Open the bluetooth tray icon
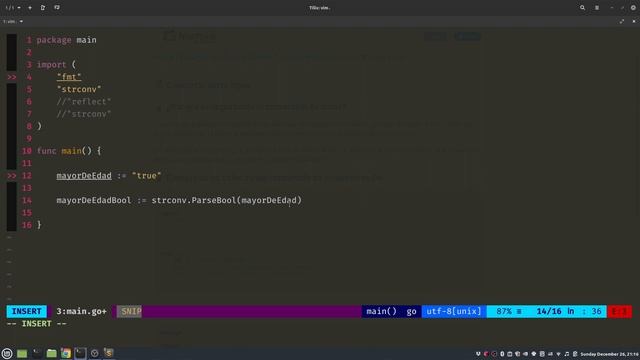The height and width of the screenshot is (360, 640). click(x=502, y=354)
